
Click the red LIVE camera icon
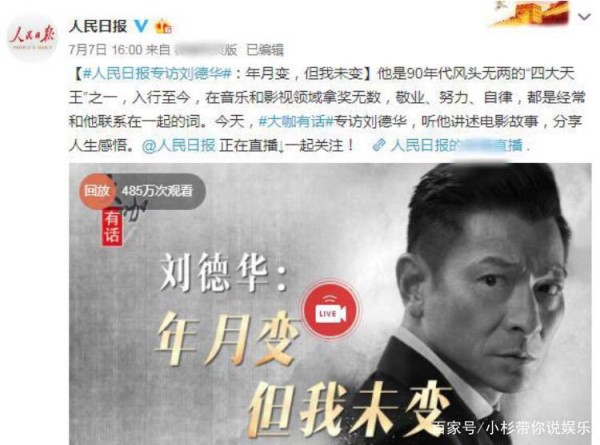point(330,311)
